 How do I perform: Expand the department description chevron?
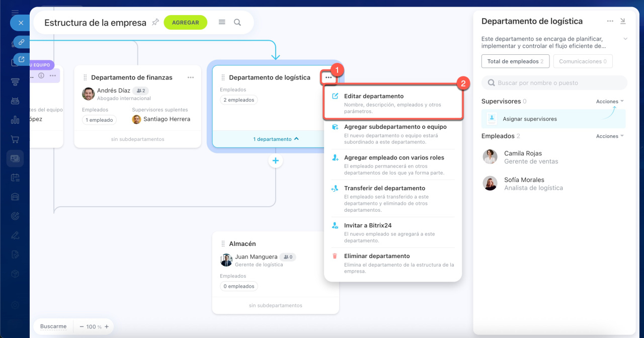625,39
